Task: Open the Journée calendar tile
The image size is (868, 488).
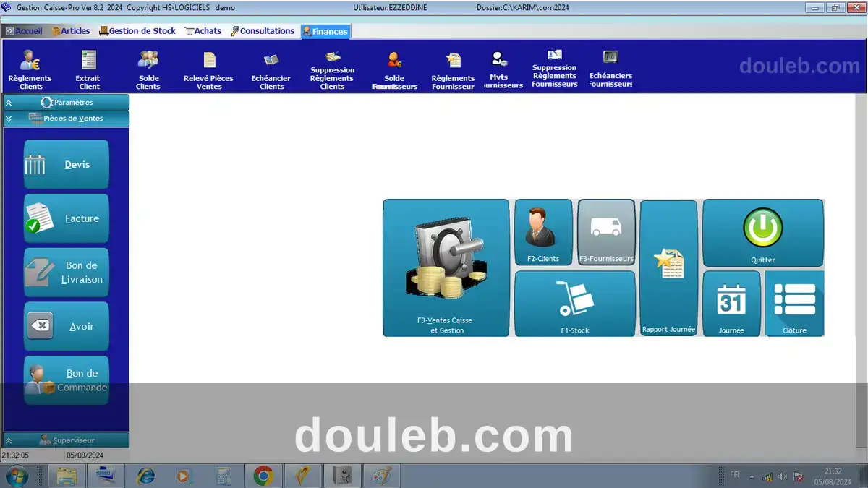Action: [x=731, y=303]
